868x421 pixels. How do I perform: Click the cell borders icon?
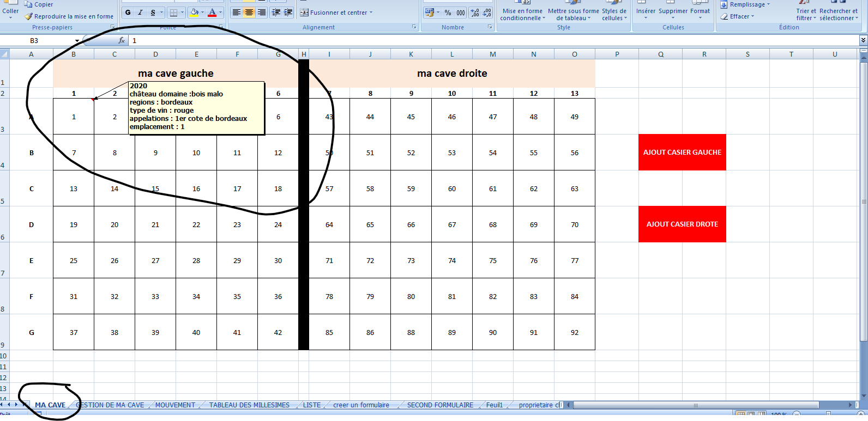click(173, 13)
